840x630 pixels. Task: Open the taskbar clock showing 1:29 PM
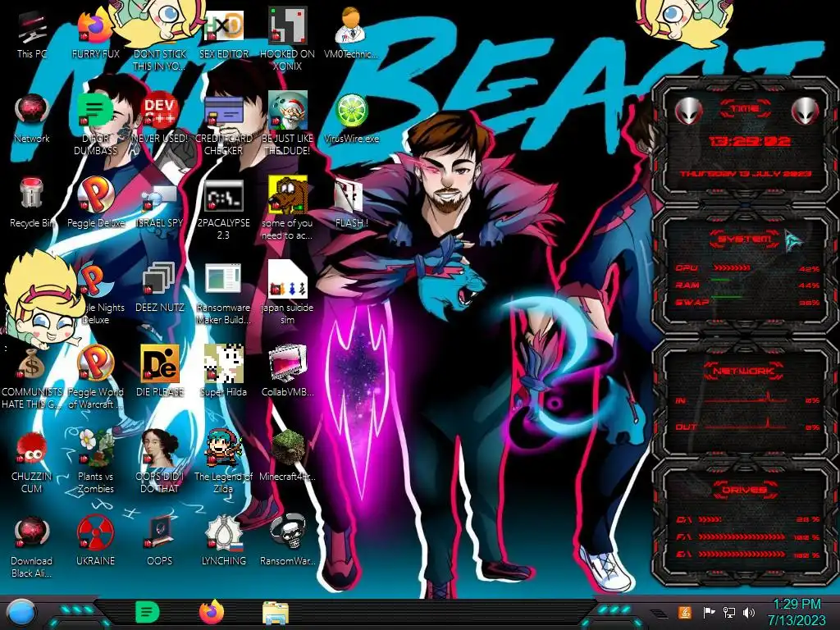pos(797,612)
